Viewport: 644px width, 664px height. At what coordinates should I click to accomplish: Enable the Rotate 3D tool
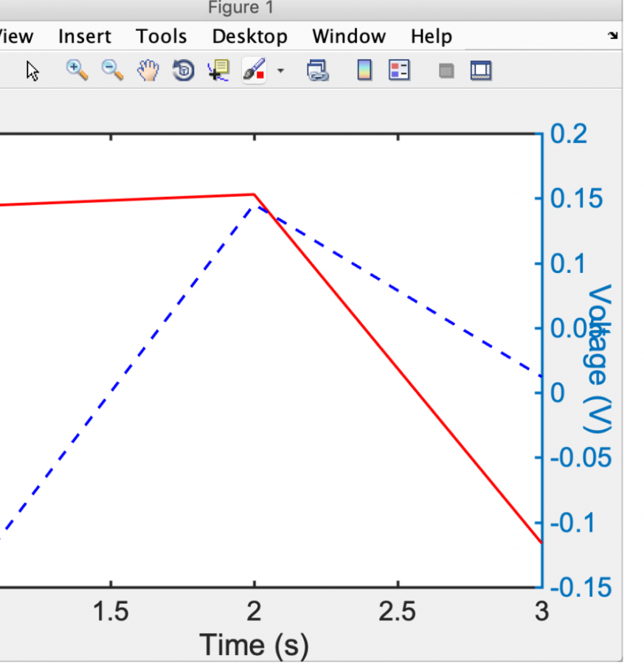pyautogui.click(x=183, y=71)
